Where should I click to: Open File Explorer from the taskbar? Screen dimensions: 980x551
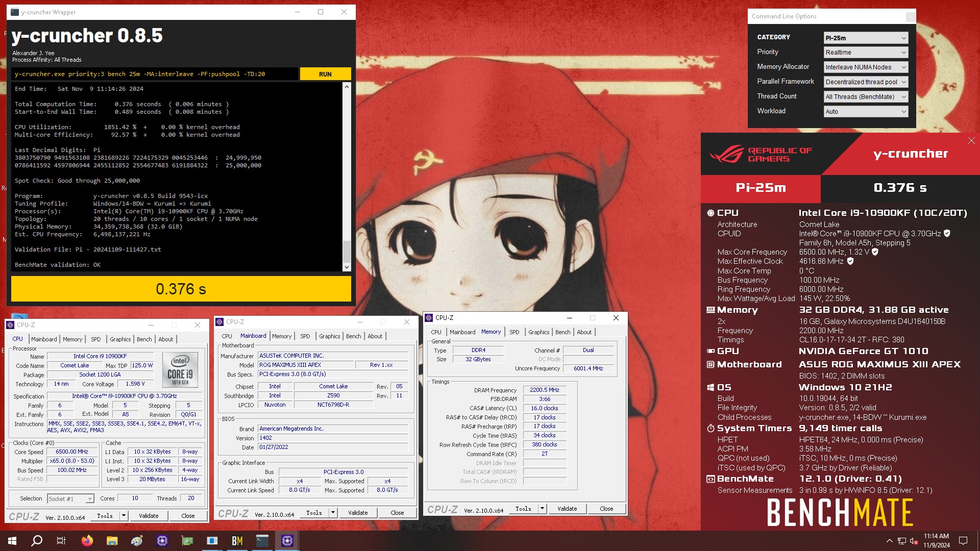click(112, 541)
